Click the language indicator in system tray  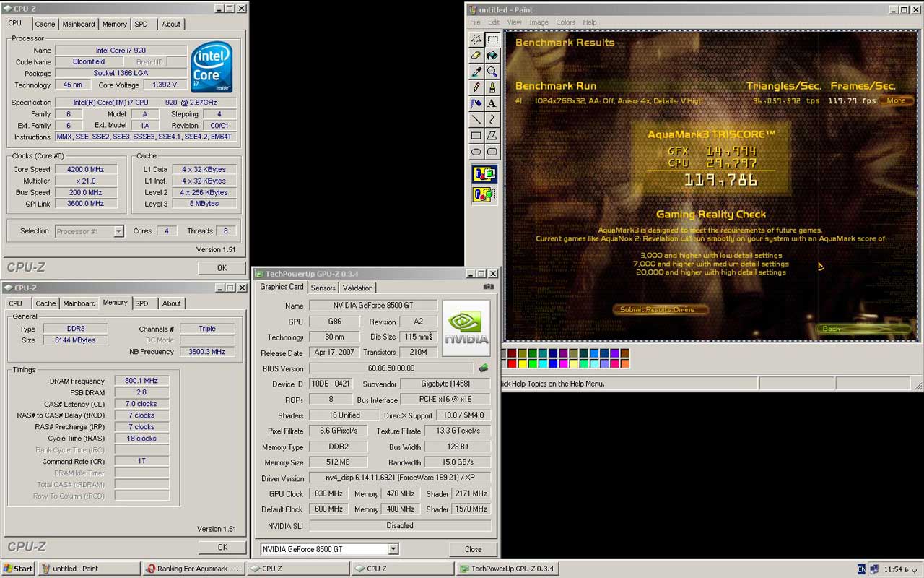[x=861, y=569]
